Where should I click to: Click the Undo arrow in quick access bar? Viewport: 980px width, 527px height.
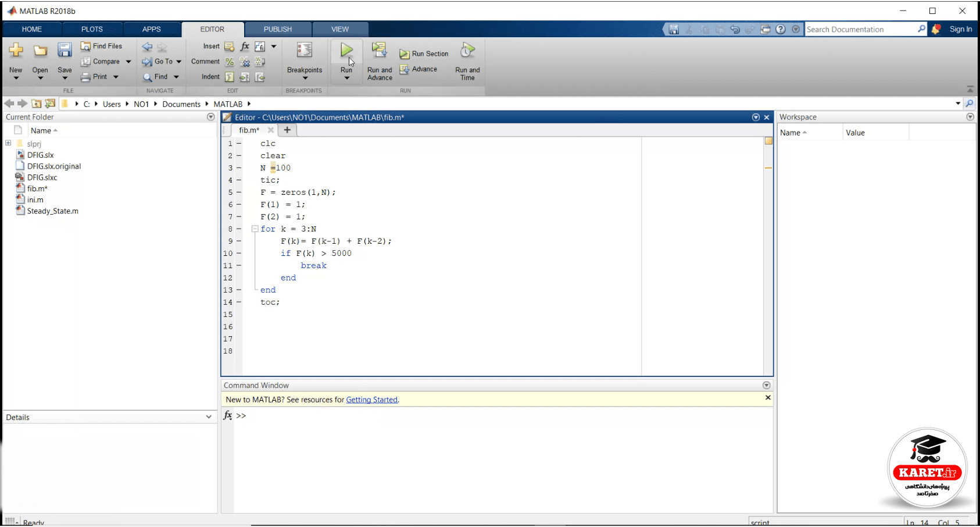tap(735, 29)
